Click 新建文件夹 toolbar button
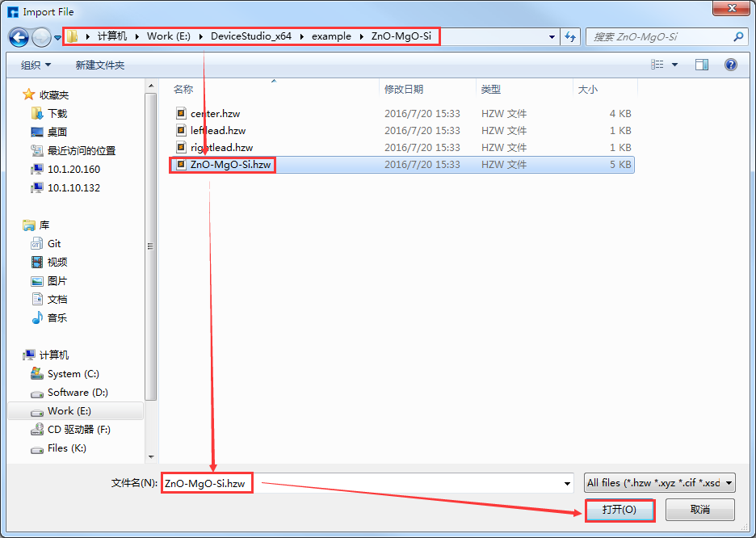Viewport: 756px width, 538px height. 99,65
